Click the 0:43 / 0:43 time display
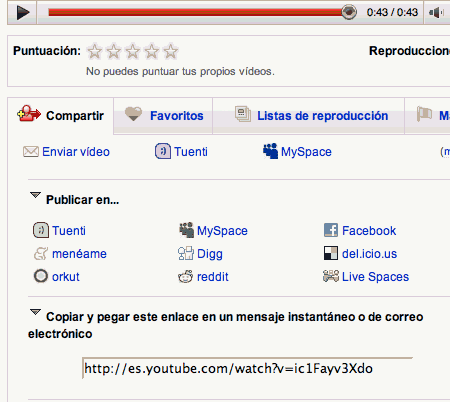This screenshot has height=402, width=450. (392, 13)
